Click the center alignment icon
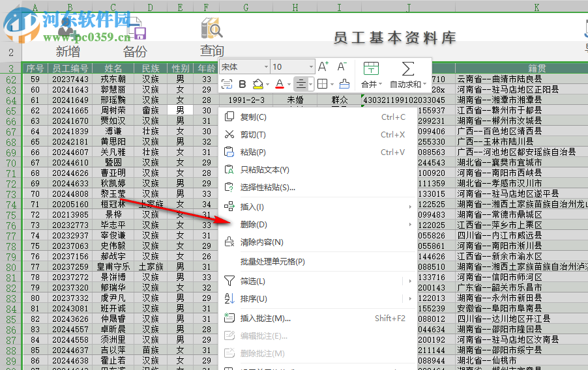 click(x=301, y=84)
